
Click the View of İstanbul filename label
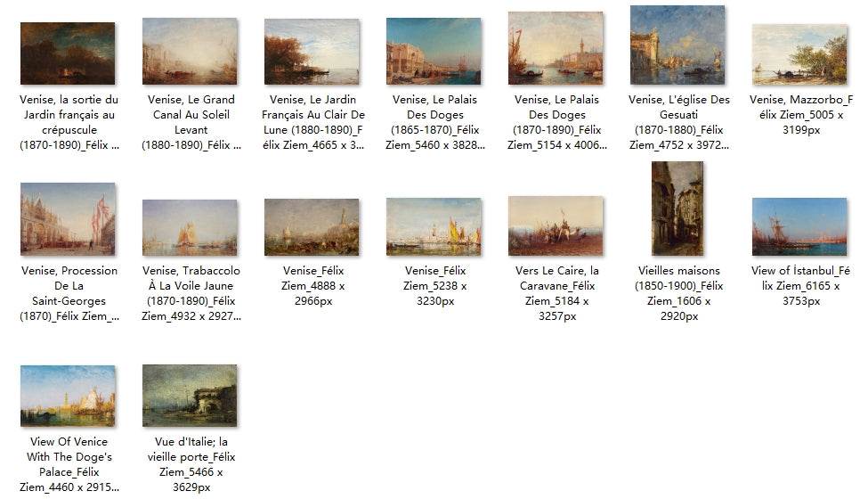point(799,285)
